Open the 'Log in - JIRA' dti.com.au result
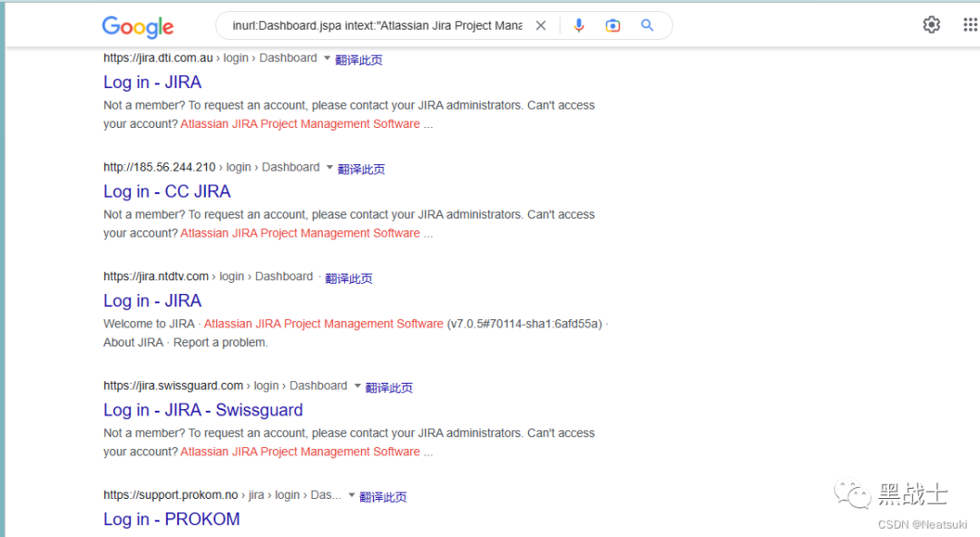Screen dimensions: 980x537 click(x=152, y=83)
